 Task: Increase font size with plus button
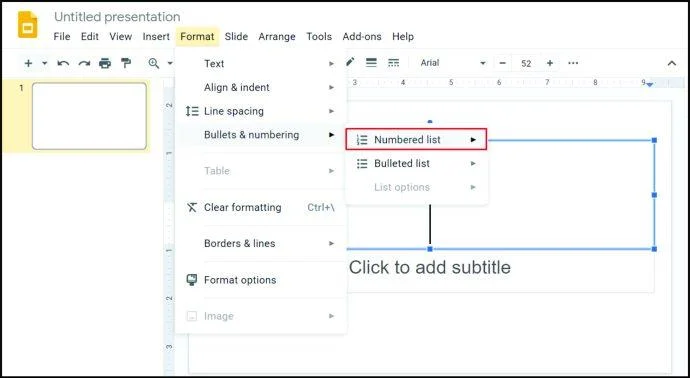tap(550, 63)
